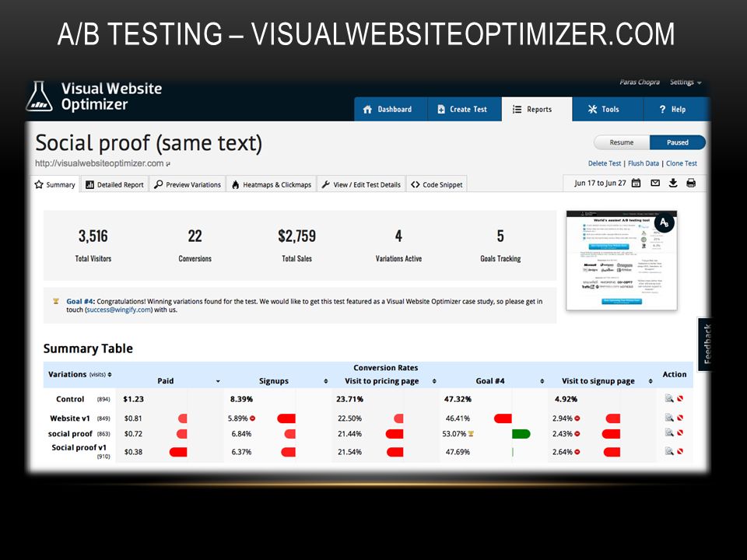
Task: Click the Visual Website Optimizer flask logo
Action: 40,96
